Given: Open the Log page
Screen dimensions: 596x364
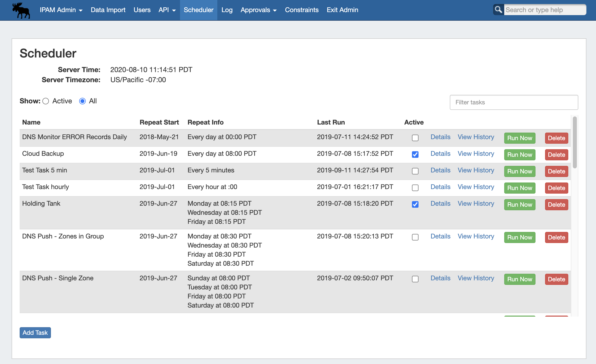Looking at the screenshot, I should [x=227, y=10].
